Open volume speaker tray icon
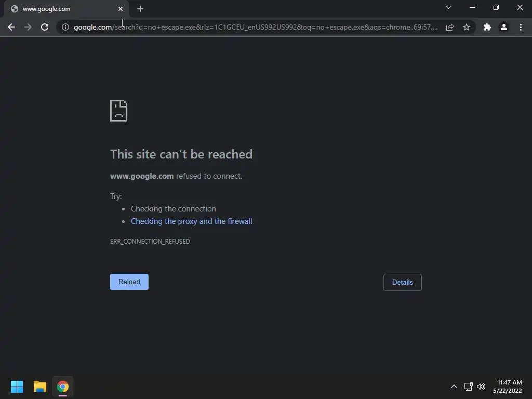This screenshot has height=399, width=532. [x=481, y=387]
